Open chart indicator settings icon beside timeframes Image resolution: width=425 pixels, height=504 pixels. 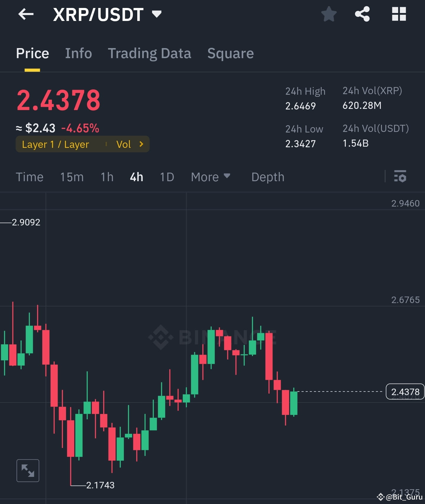400,177
